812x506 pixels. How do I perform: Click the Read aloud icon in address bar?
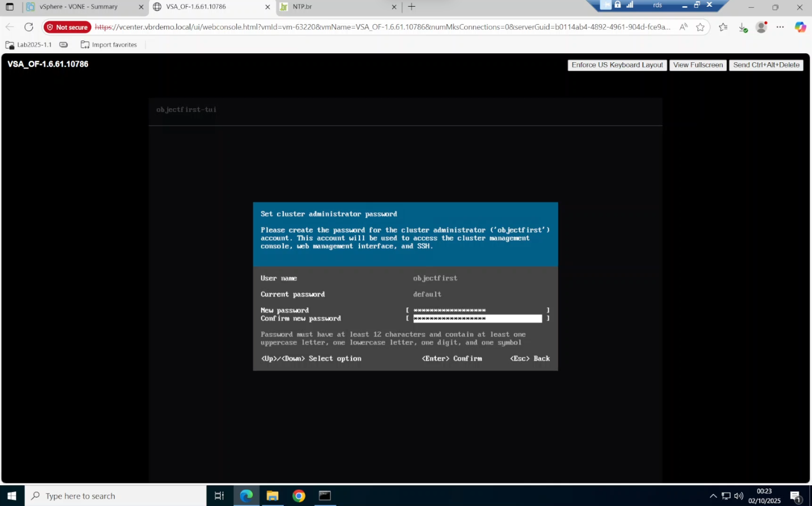point(683,27)
